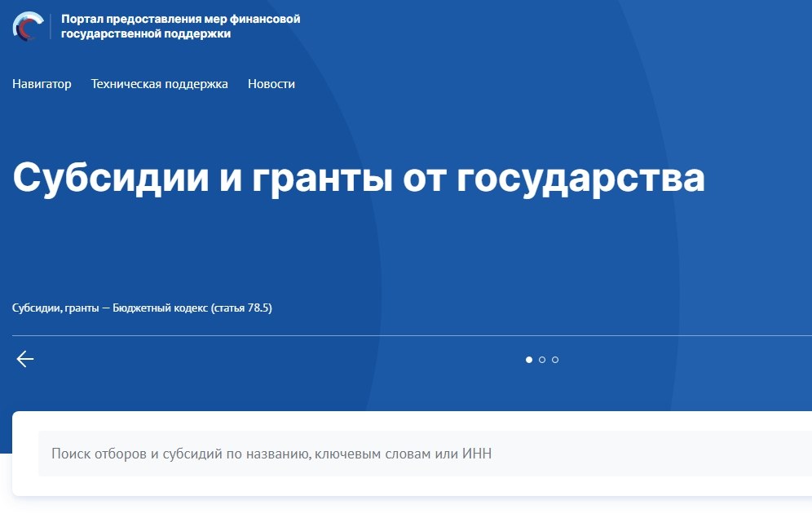
Task: Click the thin divider line below the caption
Action: pos(408,335)
